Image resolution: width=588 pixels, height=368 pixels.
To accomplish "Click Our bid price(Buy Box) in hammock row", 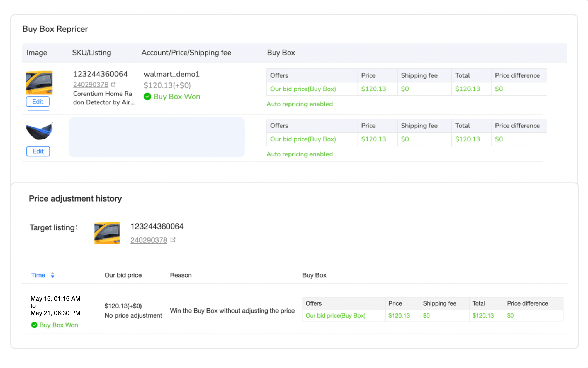I will coord(303,139).
